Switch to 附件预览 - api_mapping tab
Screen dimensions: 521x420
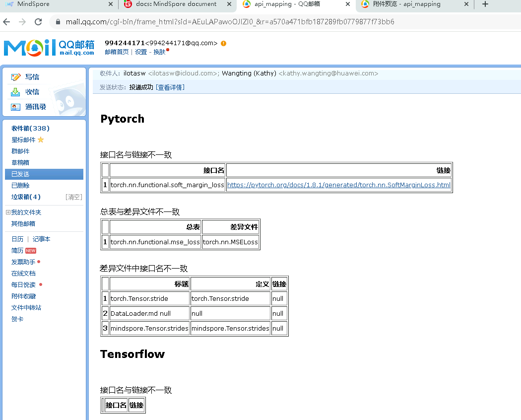click(x=407, y=4)
